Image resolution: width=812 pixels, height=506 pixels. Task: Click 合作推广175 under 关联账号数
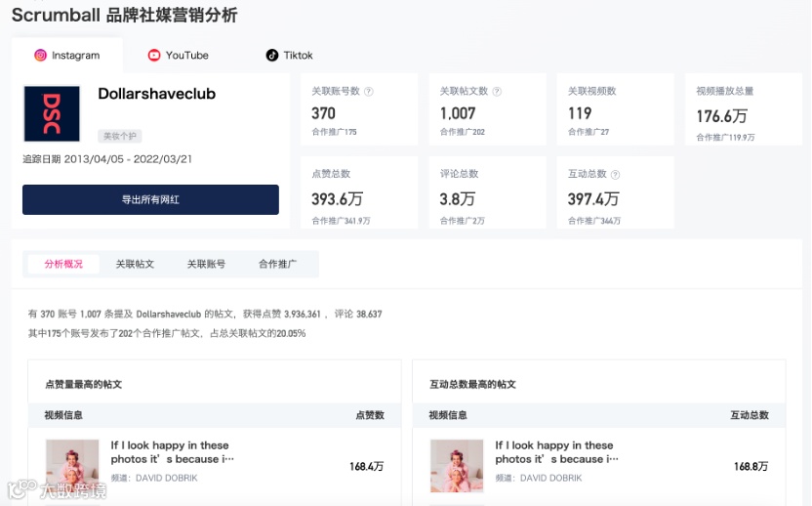coord(334,132)
